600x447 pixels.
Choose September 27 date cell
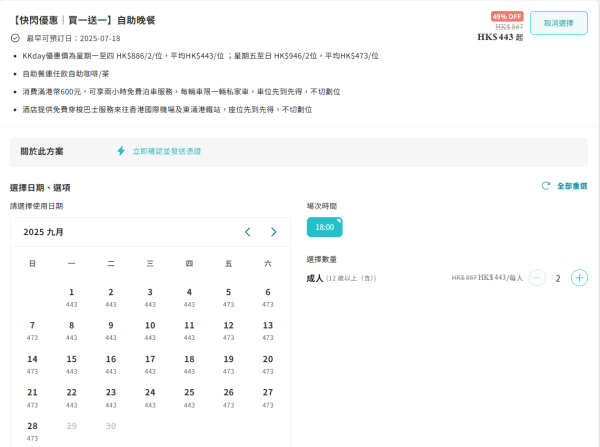[x=268, y=398]
